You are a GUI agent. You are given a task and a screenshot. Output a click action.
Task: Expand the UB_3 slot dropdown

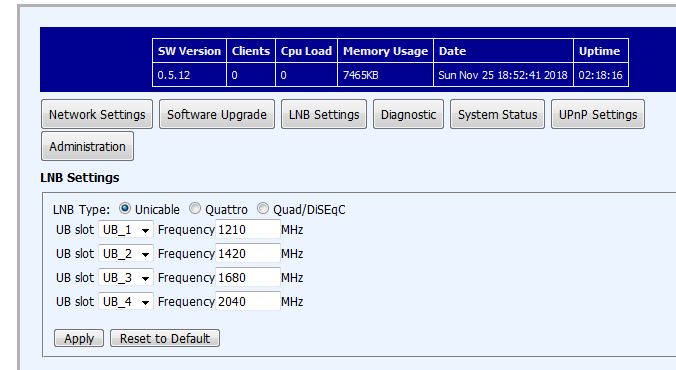[126, 277]
